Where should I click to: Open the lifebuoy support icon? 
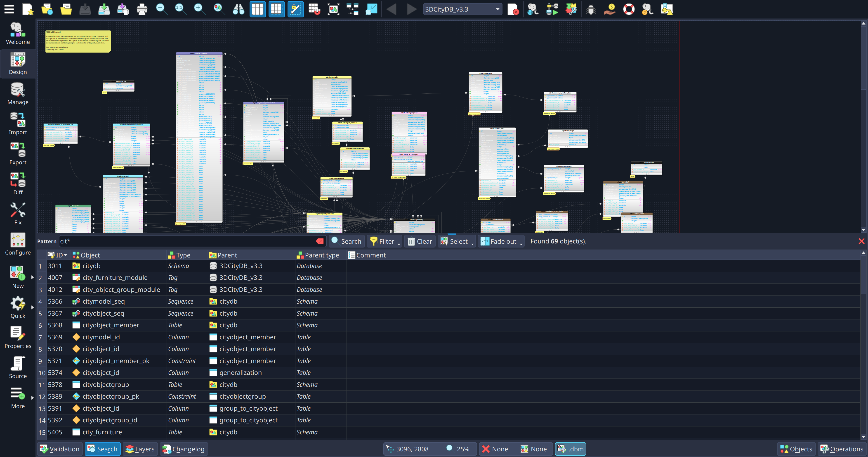[x=628, y=9]
